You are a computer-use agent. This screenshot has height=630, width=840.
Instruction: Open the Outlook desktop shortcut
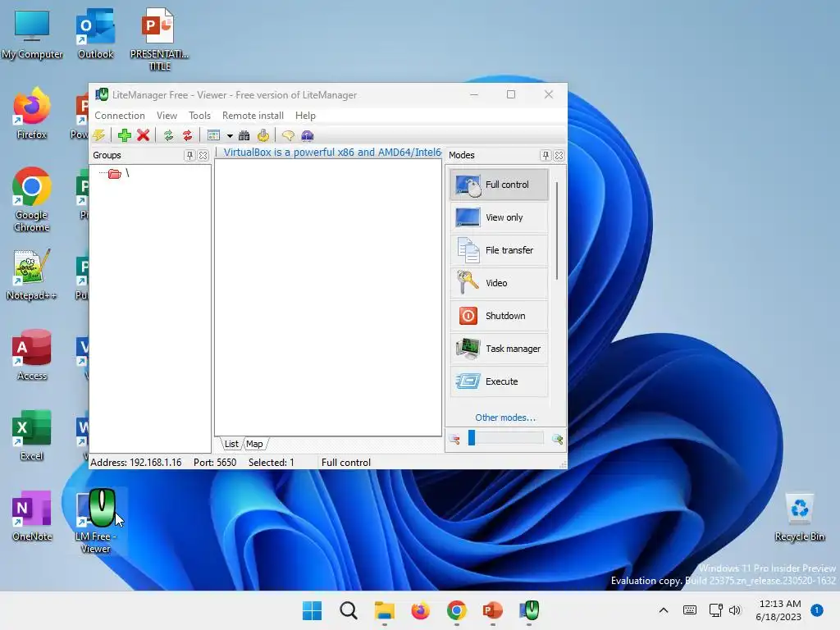pos(96,34)
